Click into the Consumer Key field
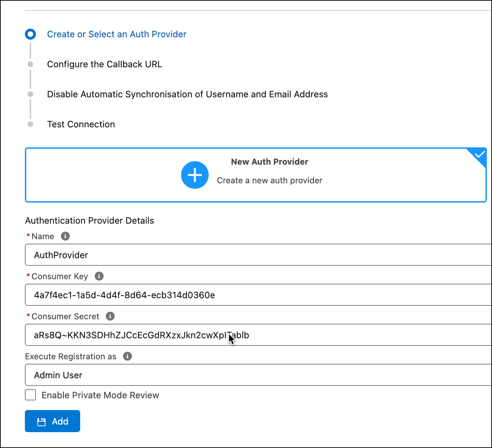Image resolution: width=492 pixels, height=448 pixels. pyautogui.click(x=258, y=295)
